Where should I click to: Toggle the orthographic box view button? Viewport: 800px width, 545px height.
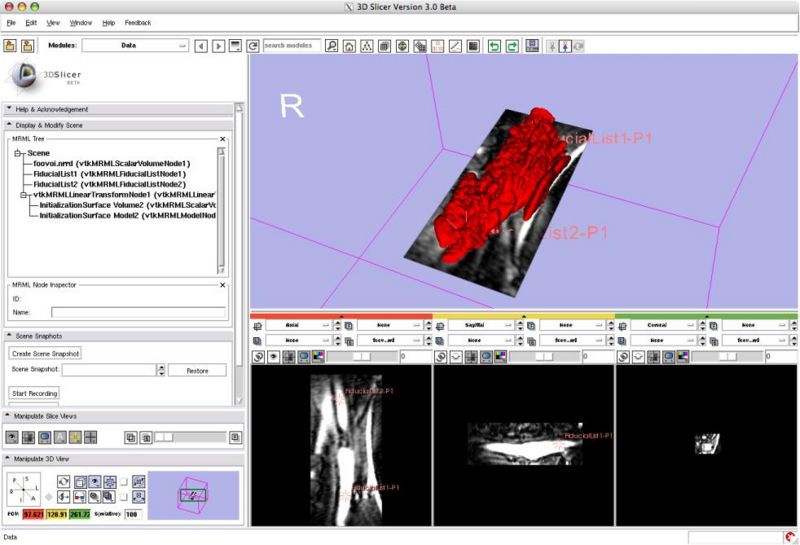point(80,482)
